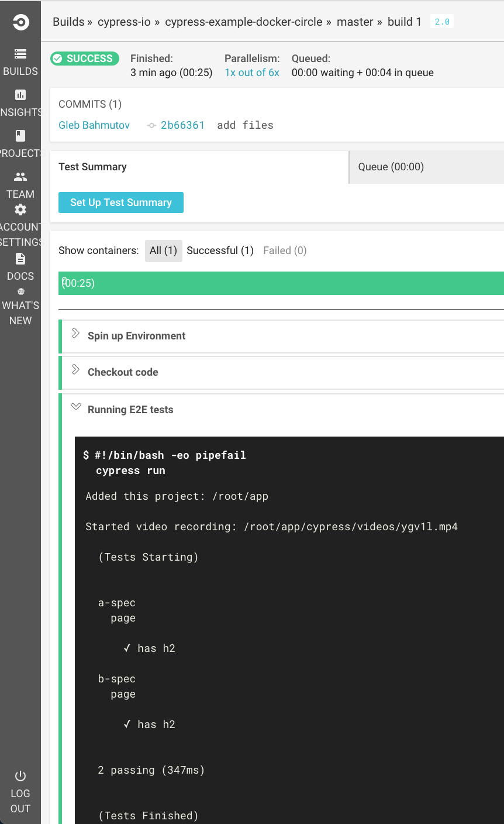The height and width of the screenshot is (824, 504).
Task: Open cypress-io breadcrumb link
Action: click(124, 22)
